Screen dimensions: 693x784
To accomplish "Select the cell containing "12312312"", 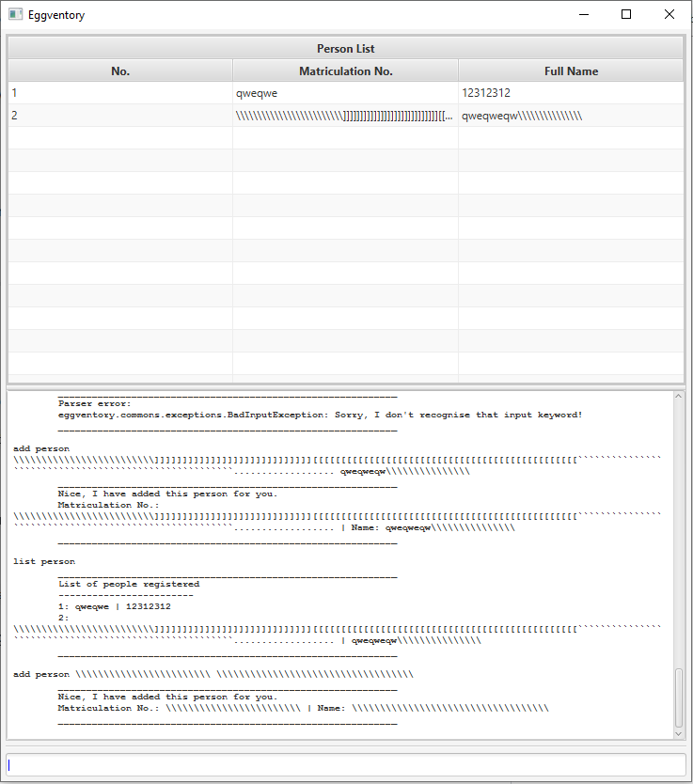I will (571, 93).
